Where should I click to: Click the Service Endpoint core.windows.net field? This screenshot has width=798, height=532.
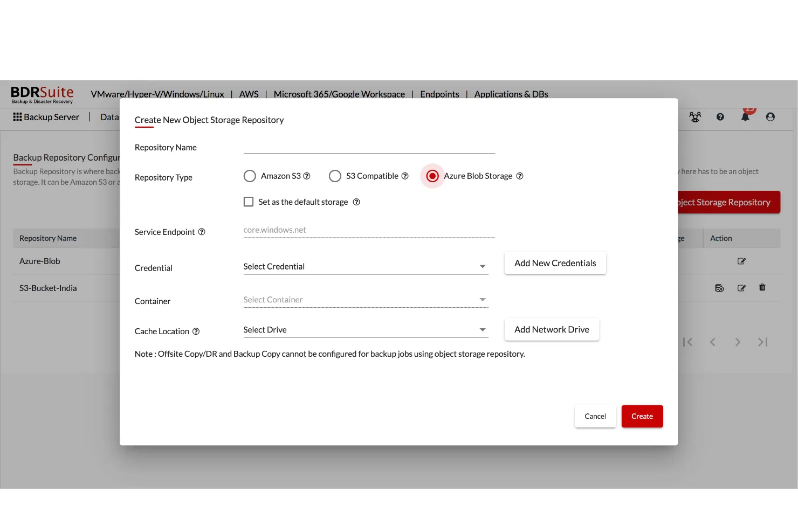point(369,230)
